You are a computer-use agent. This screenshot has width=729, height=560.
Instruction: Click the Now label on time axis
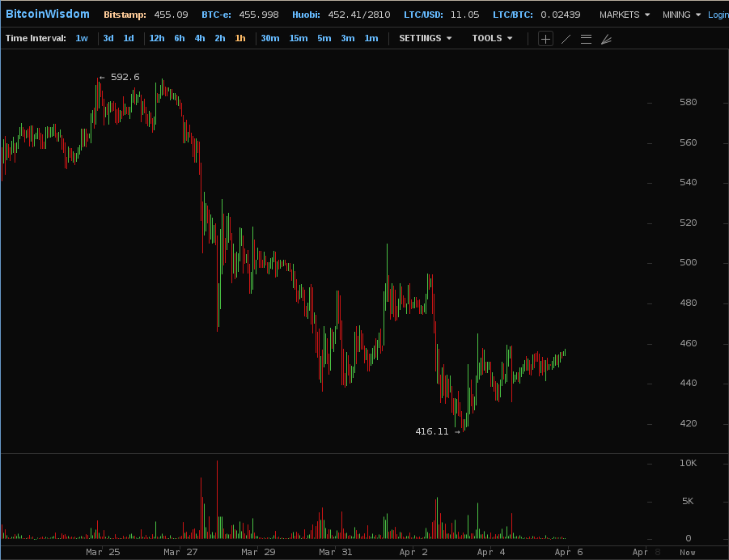pos(687,552)
